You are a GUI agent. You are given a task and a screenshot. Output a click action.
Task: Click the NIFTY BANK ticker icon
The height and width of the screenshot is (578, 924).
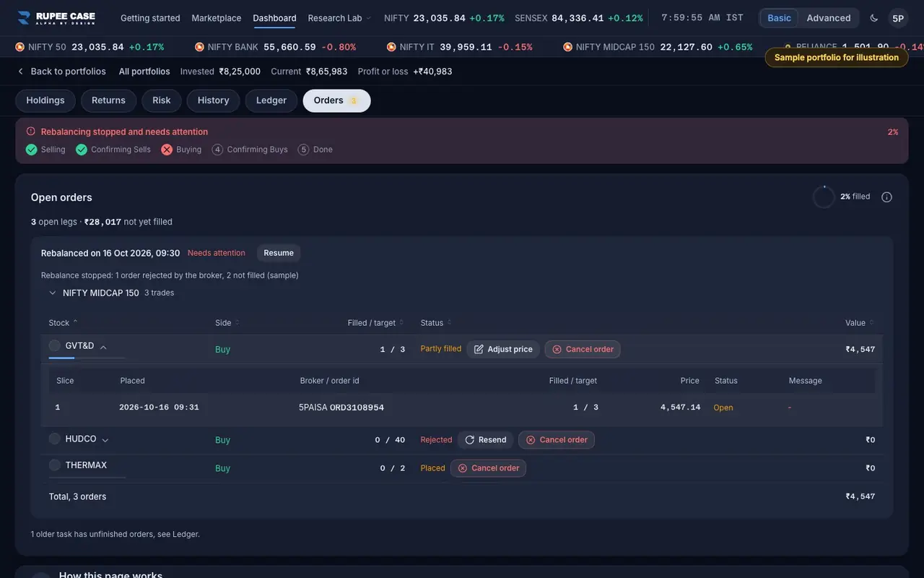point(199,47)
